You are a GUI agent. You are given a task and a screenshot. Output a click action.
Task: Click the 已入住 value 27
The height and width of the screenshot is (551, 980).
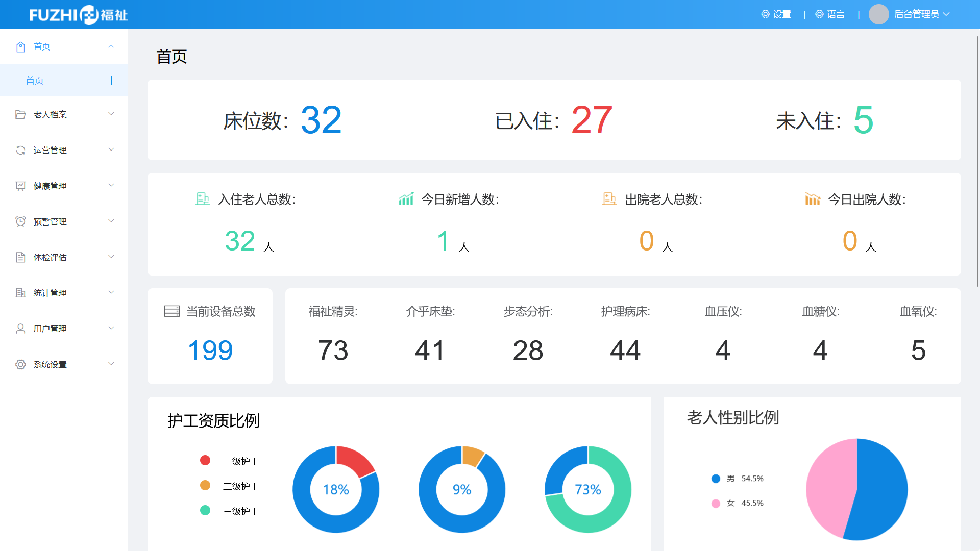coord(592,120)
